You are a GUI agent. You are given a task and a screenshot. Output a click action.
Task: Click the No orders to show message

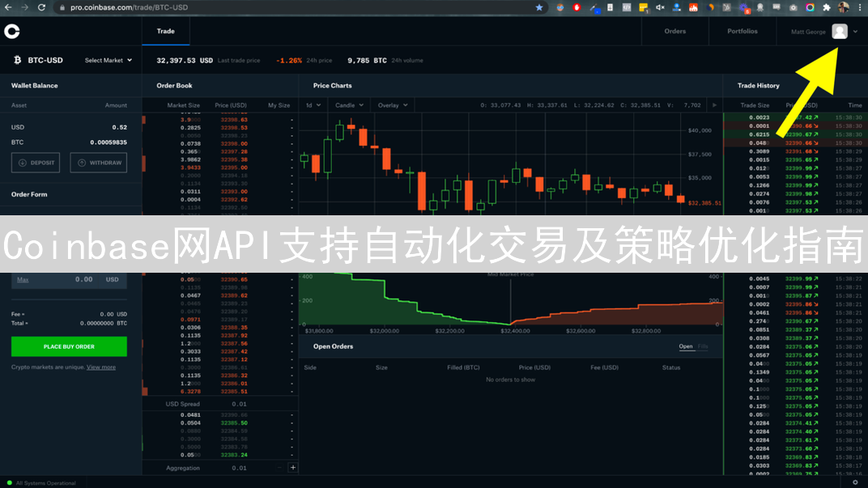tap(510, 380)
